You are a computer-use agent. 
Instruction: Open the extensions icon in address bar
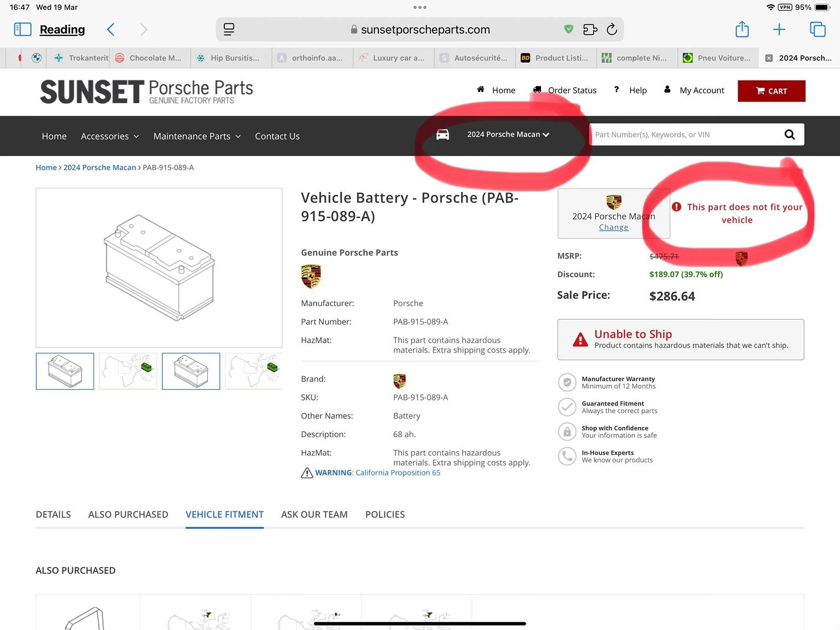coord(590,30)
